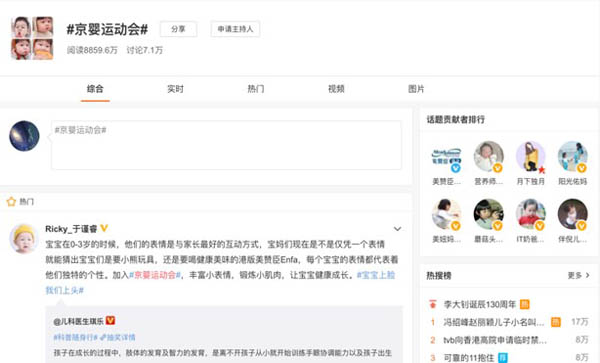Open contributor 蘑菇头 avatar
This screenshot has height=363, width=600.
tap(488, 214)
